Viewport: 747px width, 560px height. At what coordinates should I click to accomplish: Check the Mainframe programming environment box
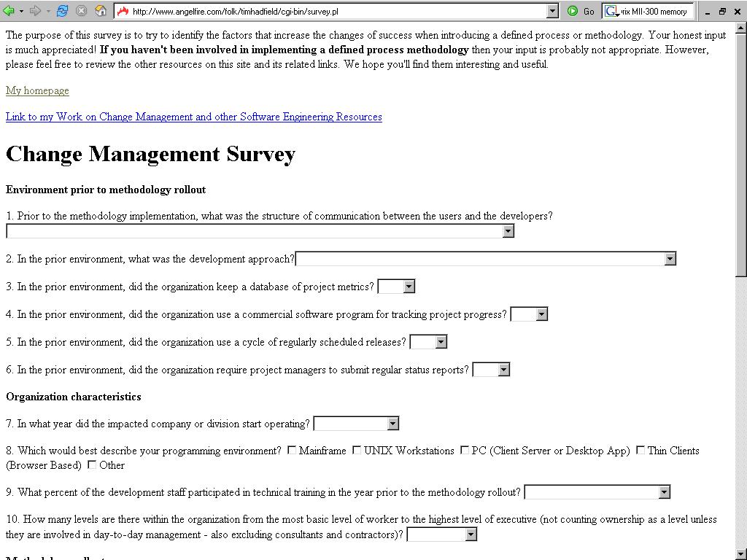pyautogui.click(x=291, y=450)
